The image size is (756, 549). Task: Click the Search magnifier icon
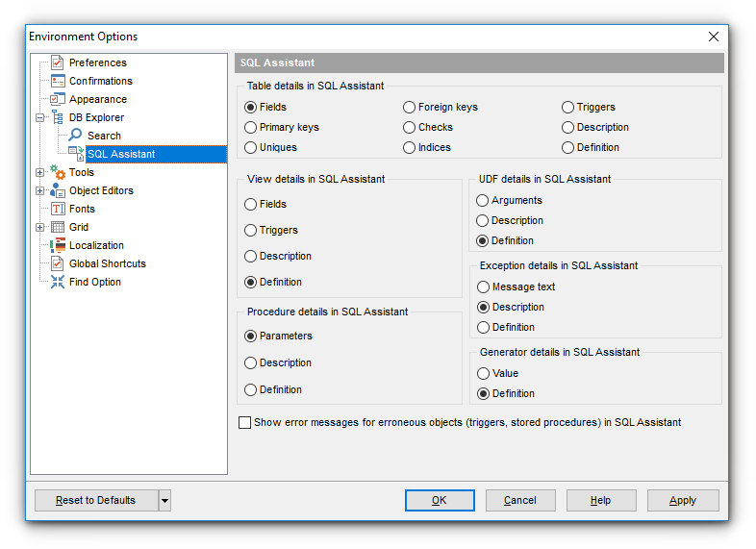pyautogui.click(x=75, y=136)
